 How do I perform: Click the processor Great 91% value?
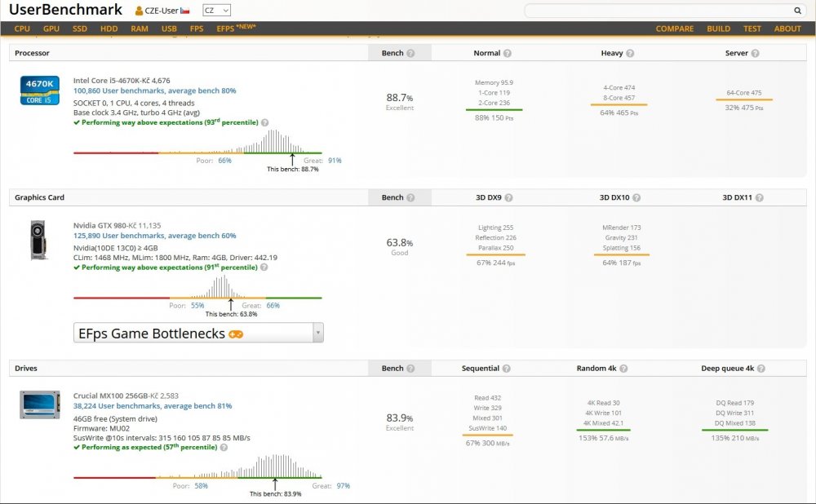pos(335,161)
